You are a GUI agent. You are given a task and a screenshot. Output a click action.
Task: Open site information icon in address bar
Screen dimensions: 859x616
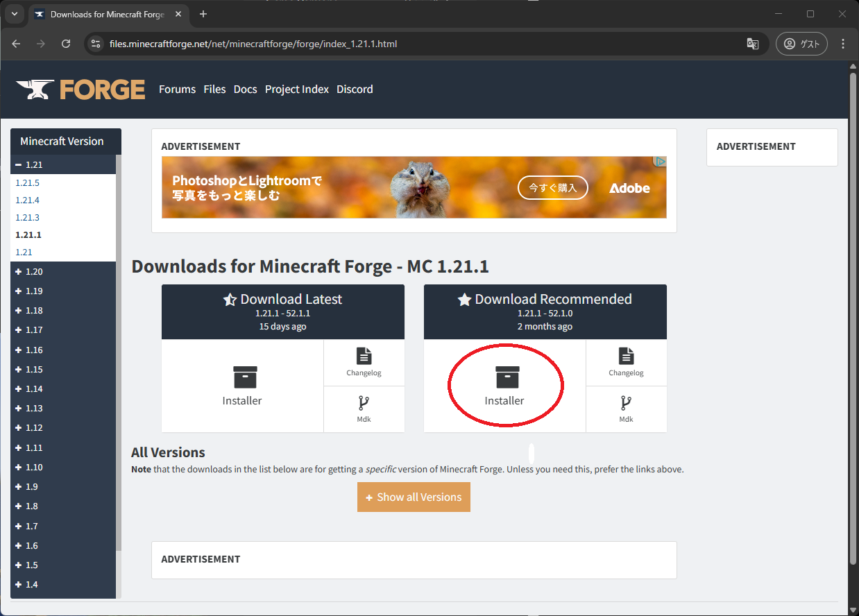(x=96, y=44)
